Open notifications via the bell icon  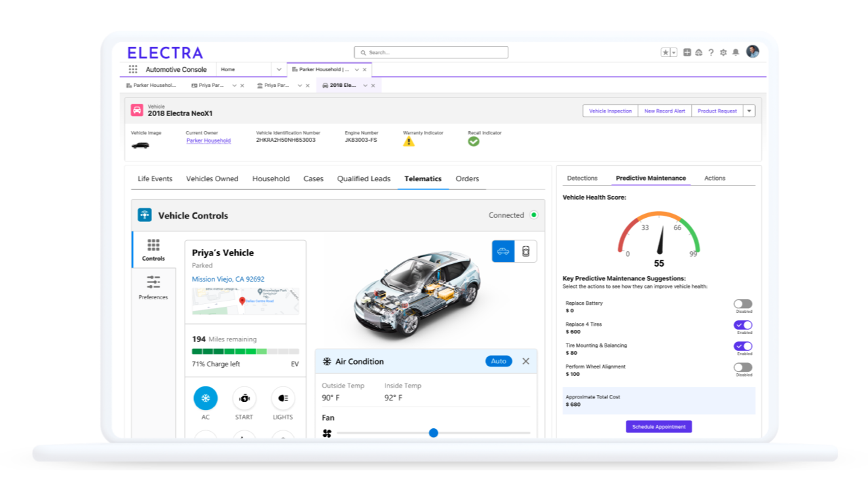coord(734,52)
